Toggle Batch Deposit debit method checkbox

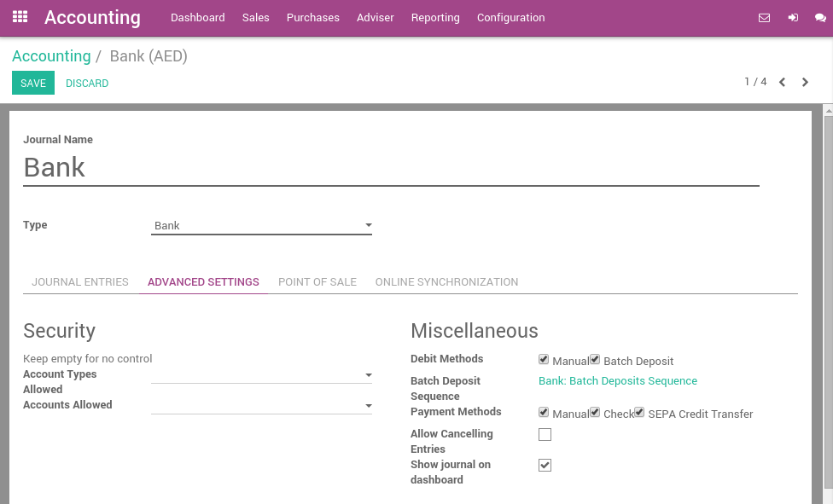point(595,360)
